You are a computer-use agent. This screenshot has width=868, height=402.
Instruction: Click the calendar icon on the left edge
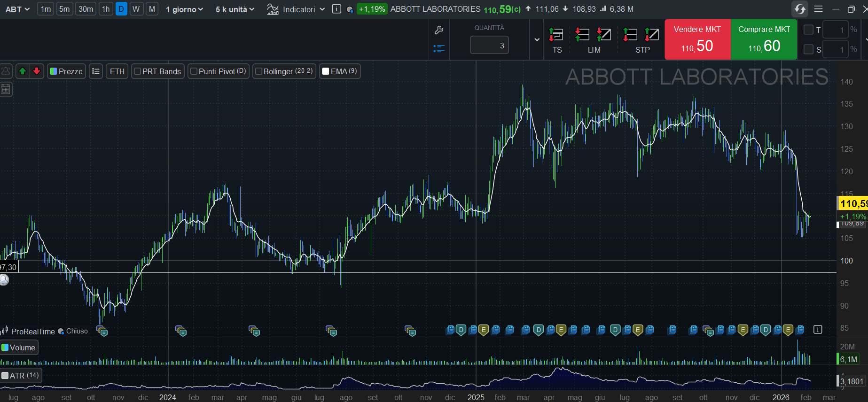[6, 89]
